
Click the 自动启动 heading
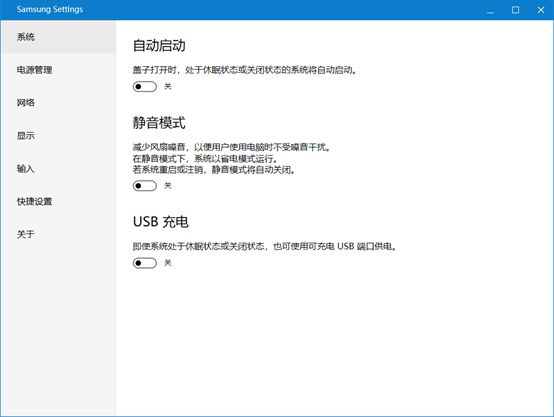pos(159,46)
